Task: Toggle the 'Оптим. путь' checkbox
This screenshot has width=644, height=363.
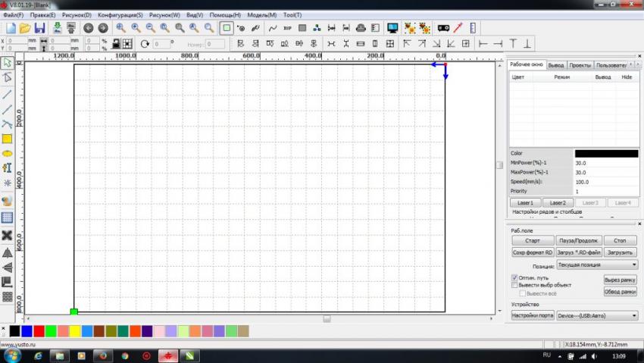Action: pyautogui.click(x=515, y=278)
